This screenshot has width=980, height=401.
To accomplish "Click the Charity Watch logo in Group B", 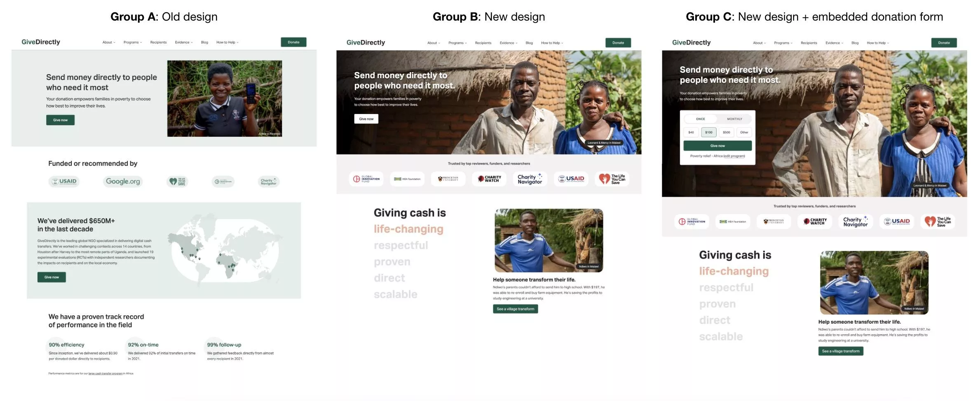I will (x=489, y=179).
